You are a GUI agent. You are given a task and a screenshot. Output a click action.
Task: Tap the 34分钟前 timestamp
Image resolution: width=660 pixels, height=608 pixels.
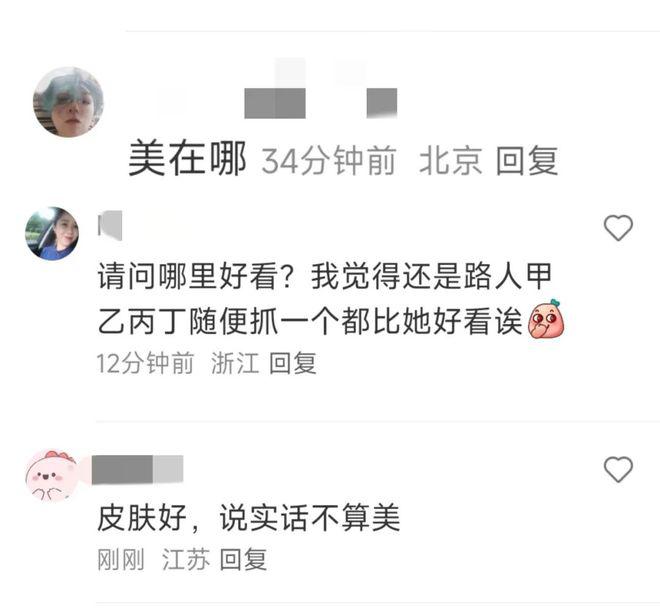[x=329, y=160]
